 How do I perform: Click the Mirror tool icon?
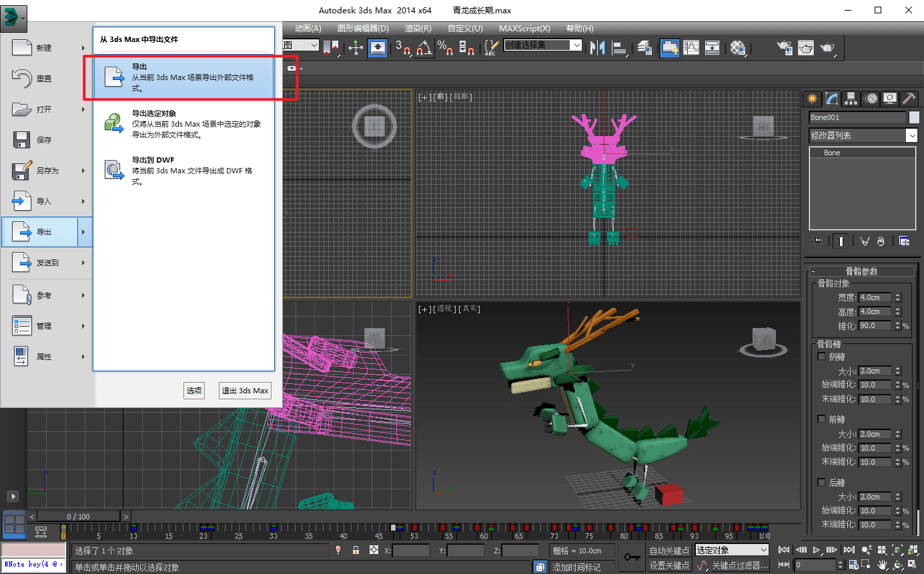click(x=597, y=47)
